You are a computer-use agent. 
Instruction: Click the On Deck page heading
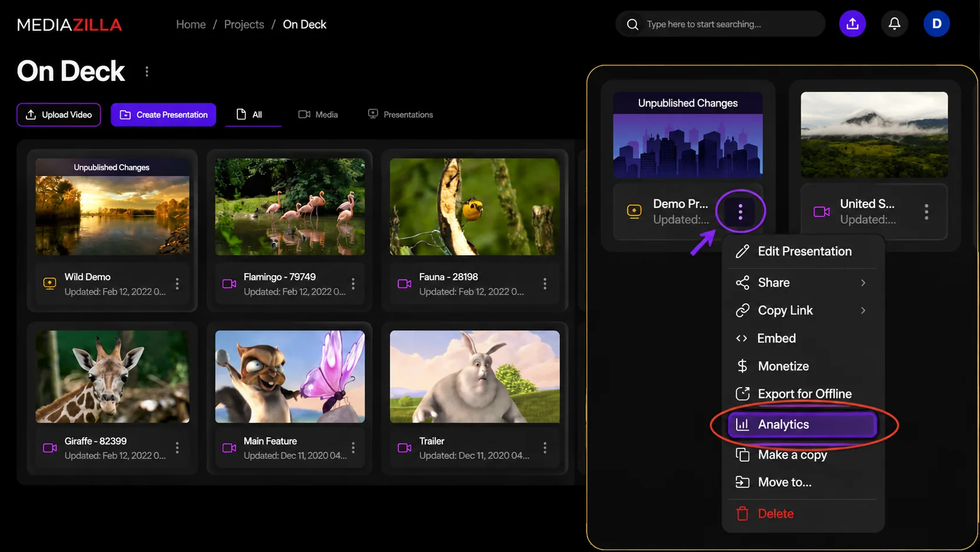pyautogui.click(x=71, y=72)
